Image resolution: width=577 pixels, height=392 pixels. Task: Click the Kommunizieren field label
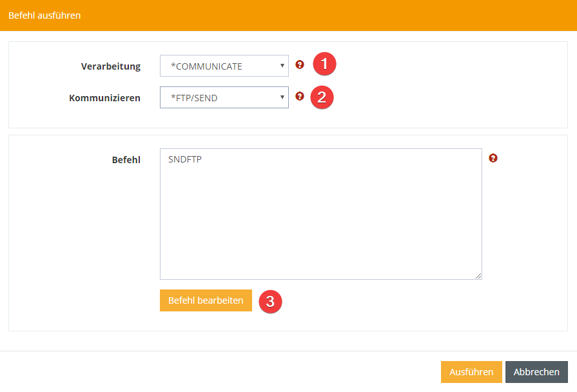104,98
